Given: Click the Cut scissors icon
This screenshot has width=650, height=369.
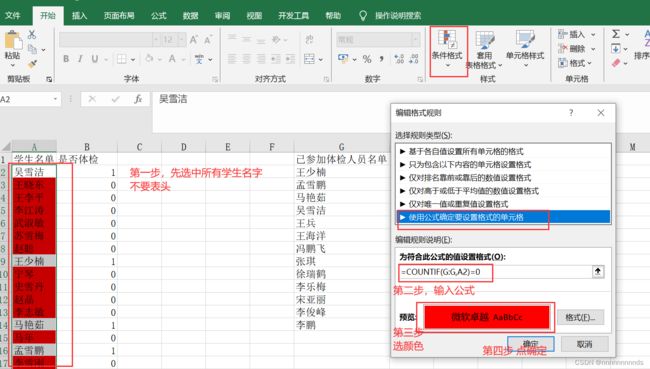Looking at the screenshot, I should [x=32, y=34].
